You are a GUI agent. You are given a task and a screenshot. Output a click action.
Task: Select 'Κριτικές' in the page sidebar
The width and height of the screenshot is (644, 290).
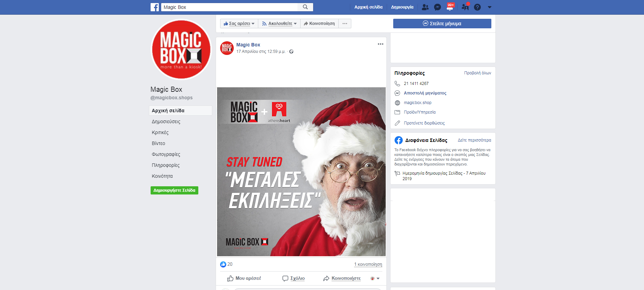tap(160, 132)
